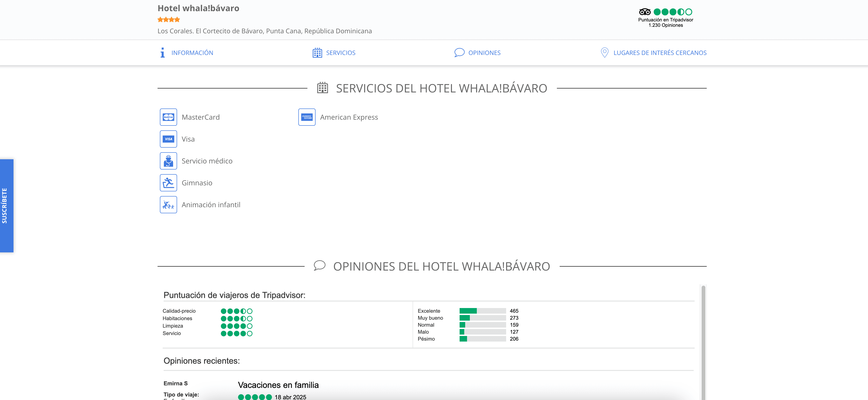
Task: Click the Tripadvisor owl logo
Action: tap(645, 12)
